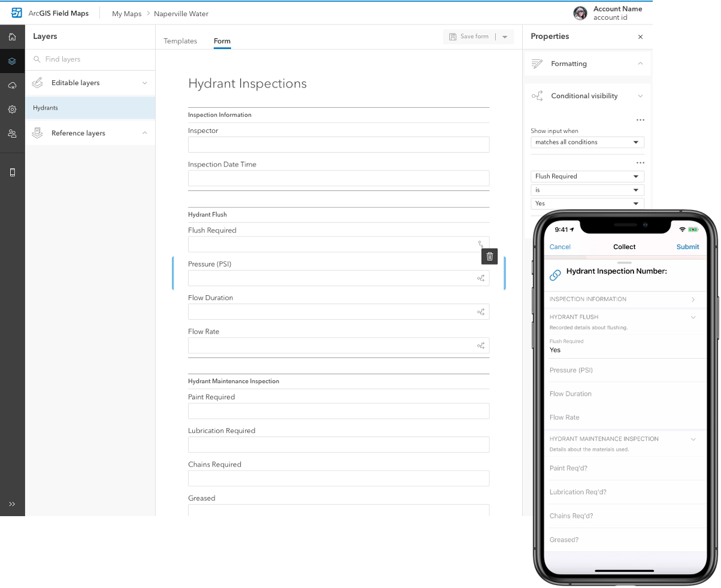The image size is (721, 588).
Task: Collapse Hydrant Flush group on phone
Action: point(693,317)
